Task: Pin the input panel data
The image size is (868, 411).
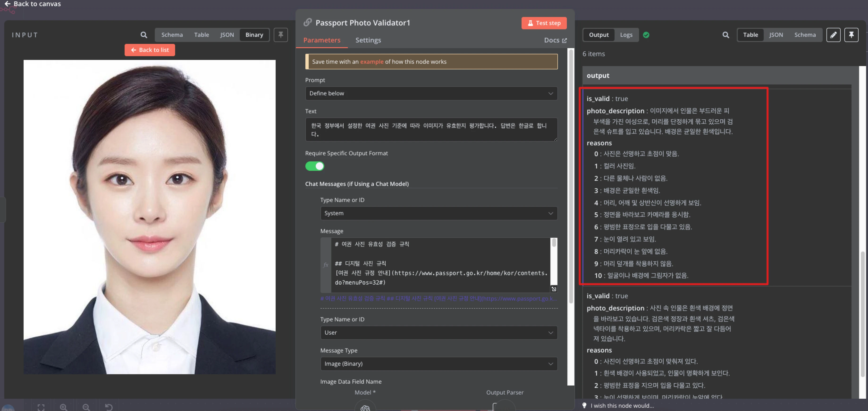Action: click(x=281, y=35)
